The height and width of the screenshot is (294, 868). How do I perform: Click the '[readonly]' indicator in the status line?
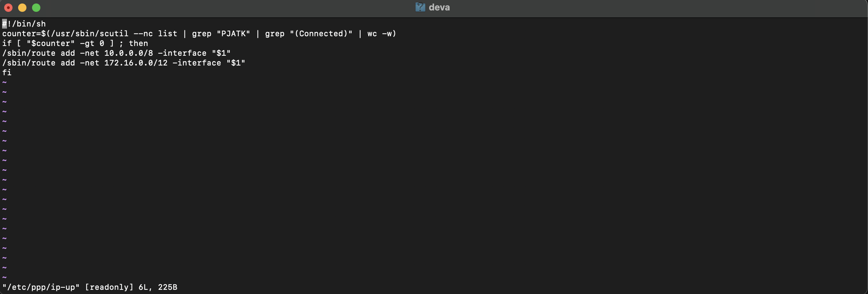(109, 287)
